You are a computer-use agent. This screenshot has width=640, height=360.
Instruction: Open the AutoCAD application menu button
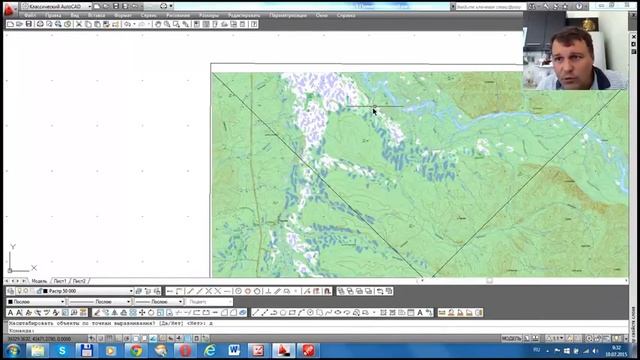pyautogui.click(x=10, y=9)
